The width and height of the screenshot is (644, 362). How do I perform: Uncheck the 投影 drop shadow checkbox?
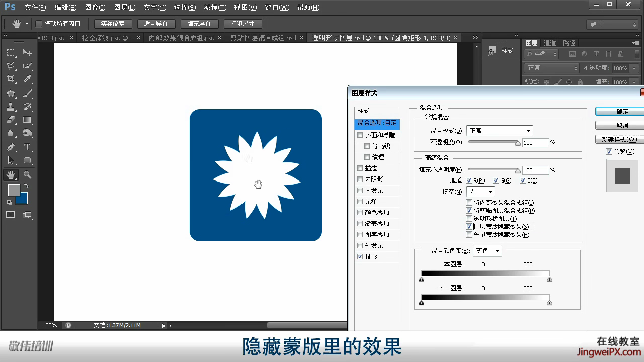pos(360,257)
